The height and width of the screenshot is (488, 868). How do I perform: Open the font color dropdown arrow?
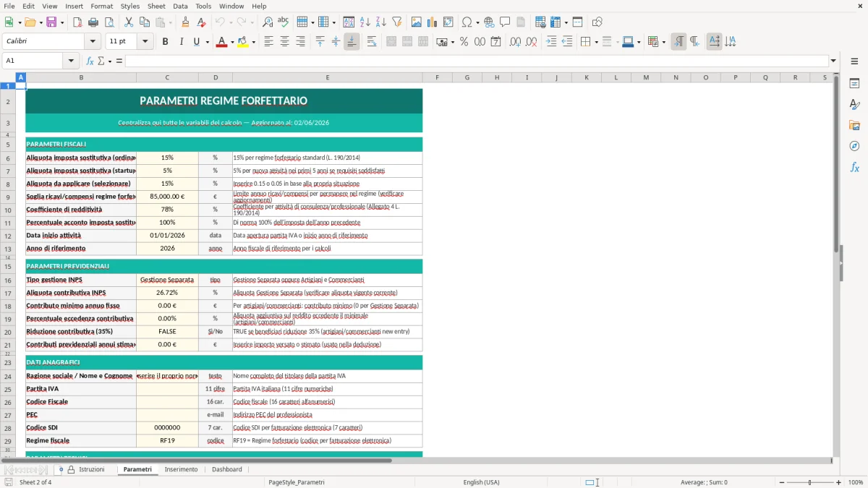[231, 42]
